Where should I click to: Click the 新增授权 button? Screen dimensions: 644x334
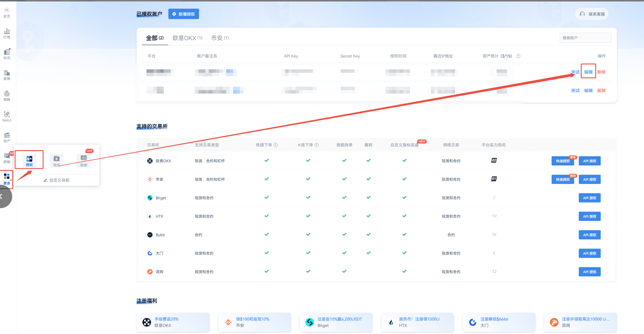pos(184,14)
